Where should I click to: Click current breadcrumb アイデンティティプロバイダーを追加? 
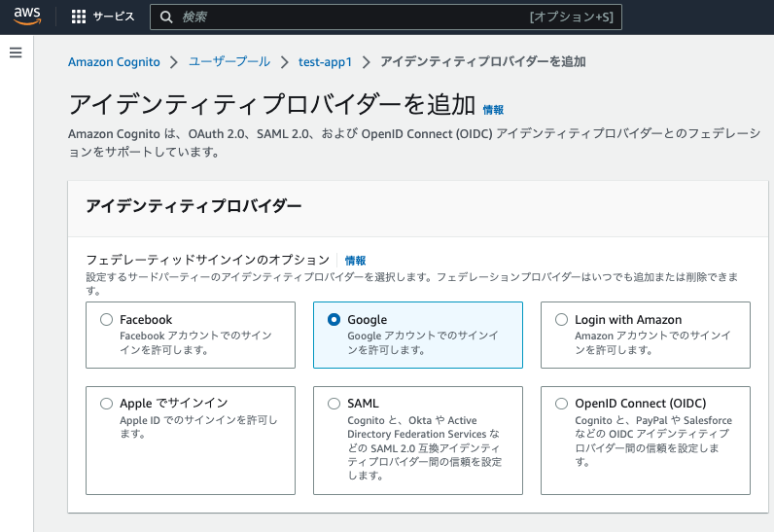(482, 61)
